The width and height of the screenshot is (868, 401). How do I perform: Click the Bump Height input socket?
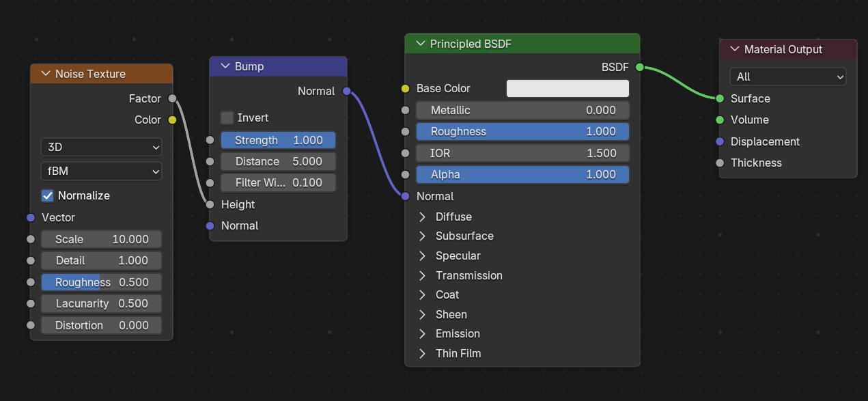tap(210, 204)
